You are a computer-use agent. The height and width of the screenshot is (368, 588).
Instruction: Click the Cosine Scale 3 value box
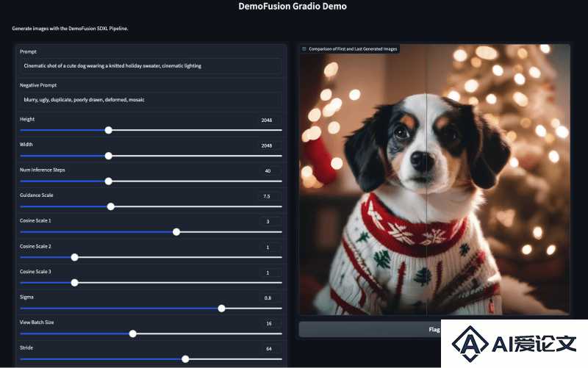270,273
